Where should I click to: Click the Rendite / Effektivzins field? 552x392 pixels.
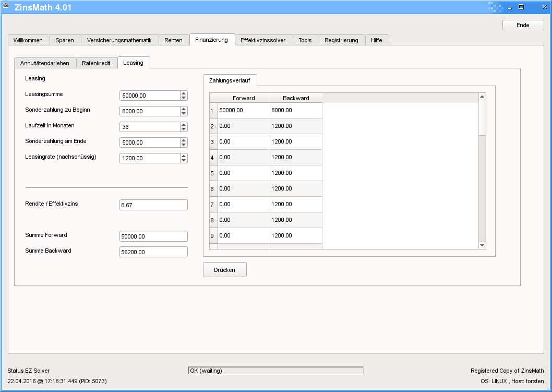[x=153, y=205]
